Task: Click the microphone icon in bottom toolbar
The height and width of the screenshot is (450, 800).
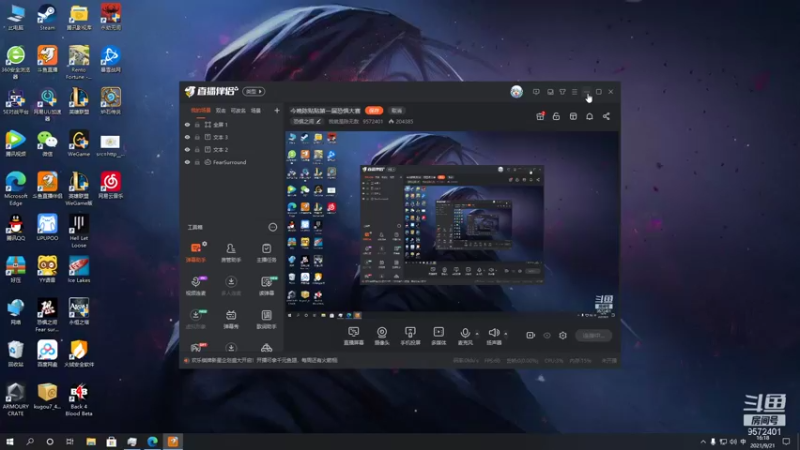Action: click(x=465, y=333)
